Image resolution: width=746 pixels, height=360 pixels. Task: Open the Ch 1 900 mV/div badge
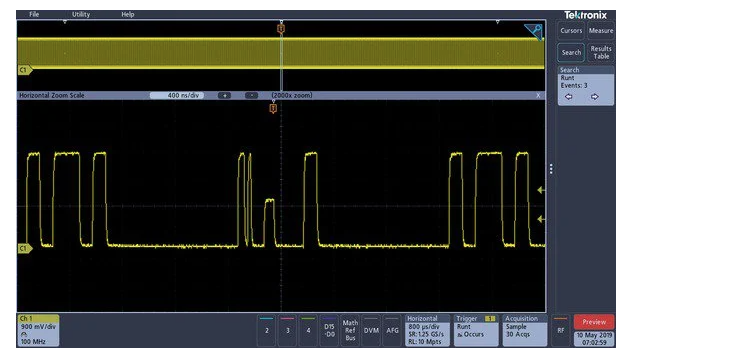click(x=39, y=330)
